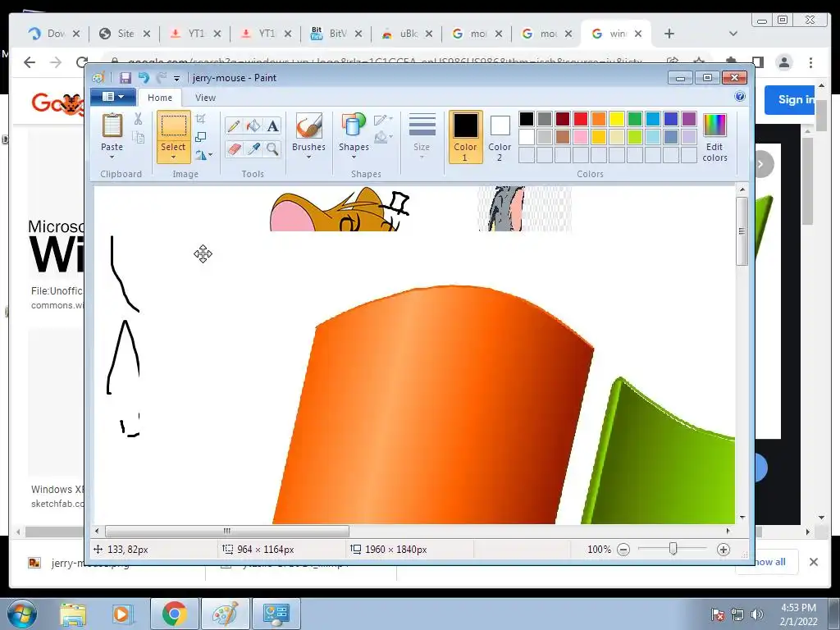Viewport: 840px width, 630px height.
Task: Select the Pencil tool in Paint
Action: (234, 126)
